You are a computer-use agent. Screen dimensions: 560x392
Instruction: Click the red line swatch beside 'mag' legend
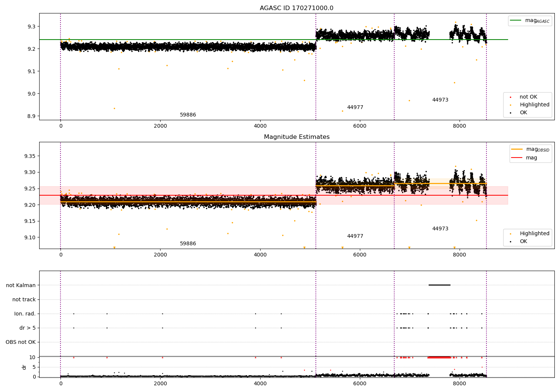517,158
